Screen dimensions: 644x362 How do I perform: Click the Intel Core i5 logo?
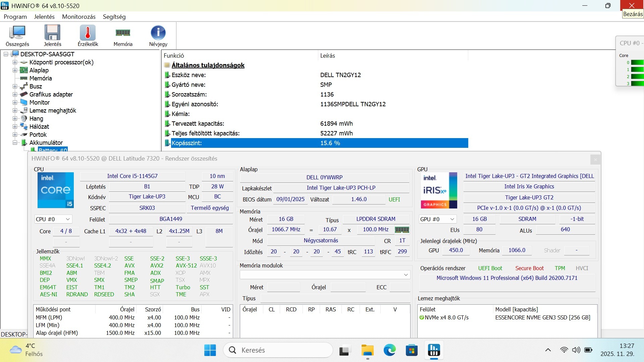coord(56,190)
